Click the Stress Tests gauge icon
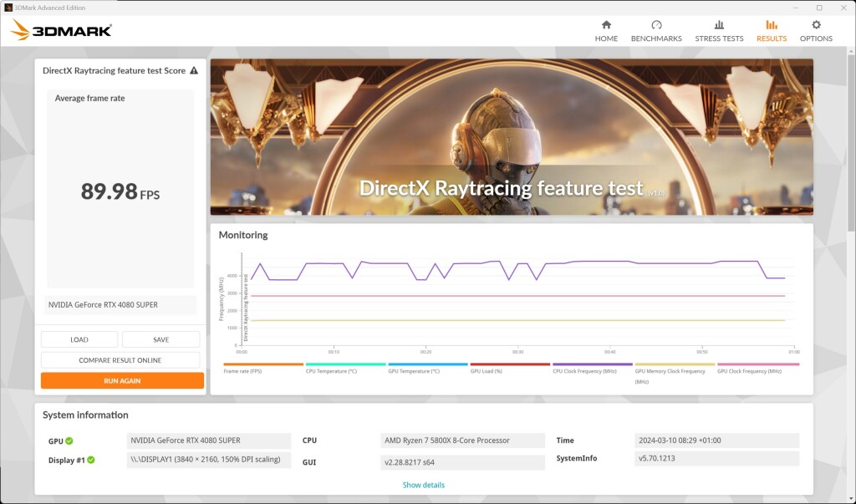The height and width of the screenshot is (504, 856). [x=718, y=26]
